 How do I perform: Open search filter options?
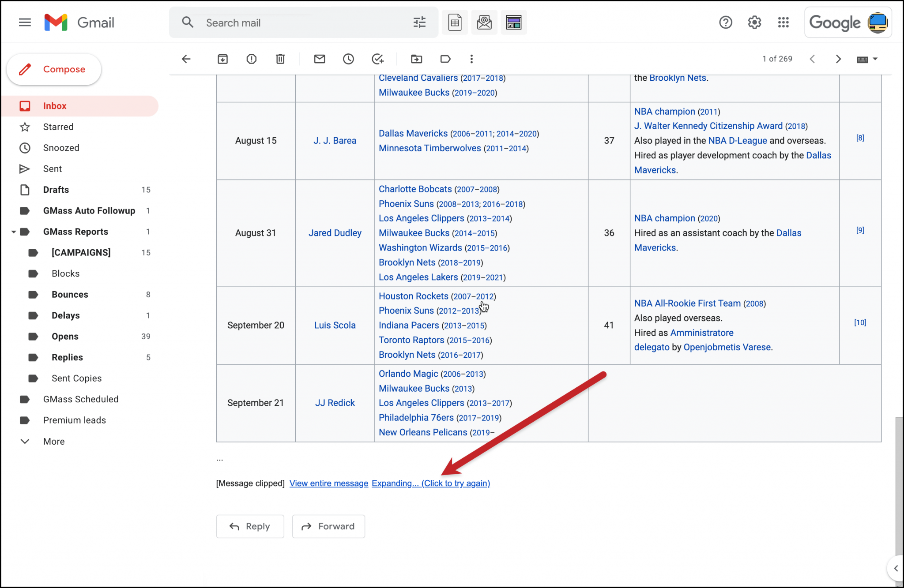point(419,22)
